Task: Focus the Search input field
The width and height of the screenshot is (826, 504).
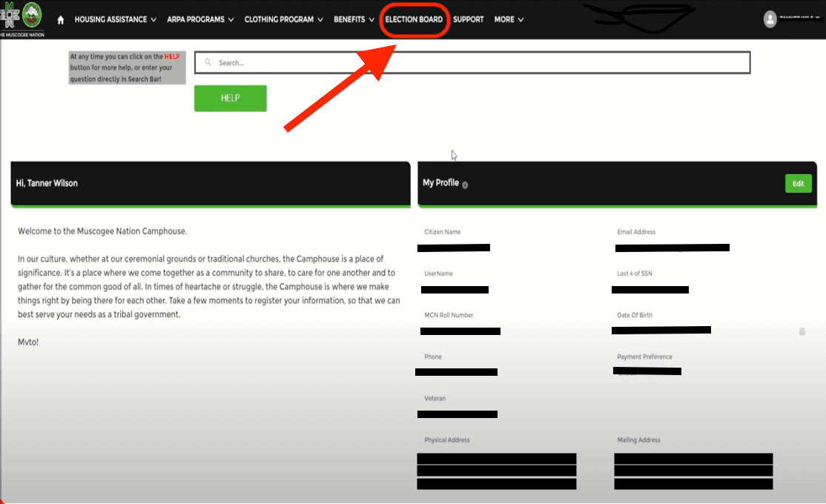Action: tap(472, 63)
